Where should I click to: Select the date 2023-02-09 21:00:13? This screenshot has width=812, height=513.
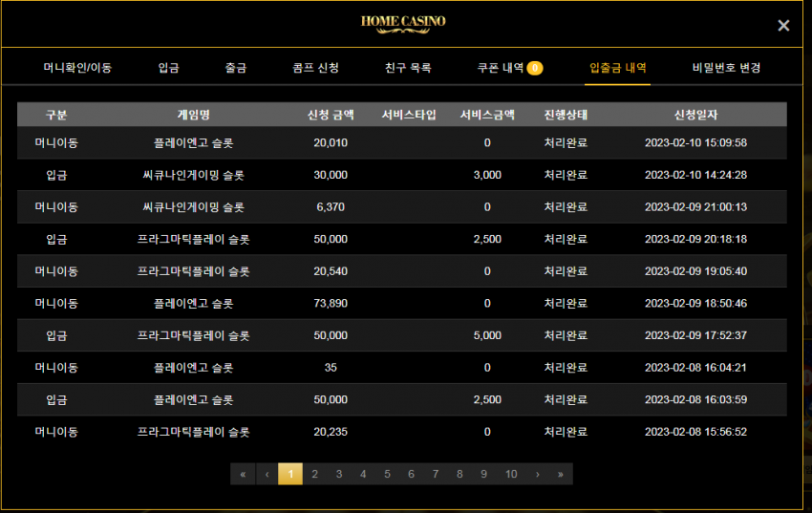[x=695, y=207]
